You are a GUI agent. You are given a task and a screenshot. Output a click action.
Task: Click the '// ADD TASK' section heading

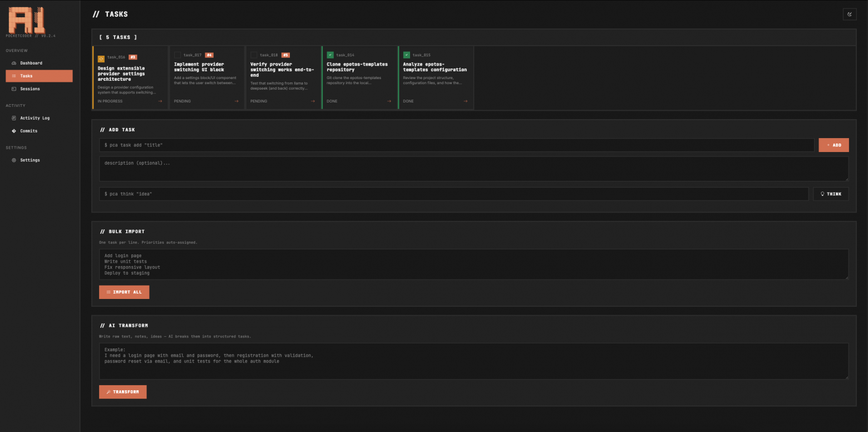(x=117, y=130)
